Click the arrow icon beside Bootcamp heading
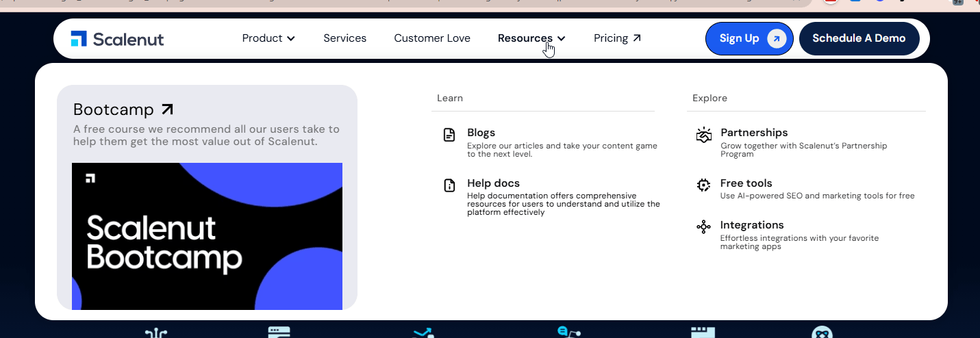 click(167, 109)
